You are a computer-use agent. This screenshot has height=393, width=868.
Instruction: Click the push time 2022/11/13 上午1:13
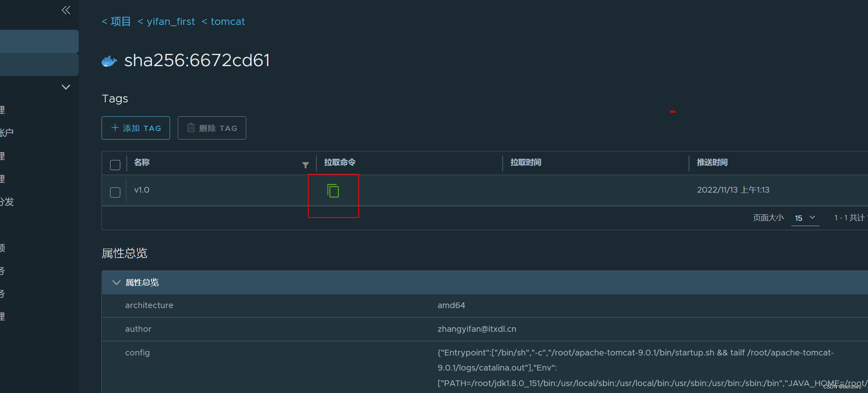click(733, 190)
